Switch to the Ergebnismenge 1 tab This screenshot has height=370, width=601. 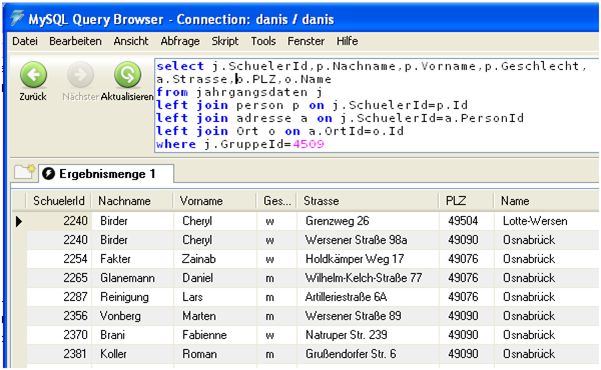point(106,174)
